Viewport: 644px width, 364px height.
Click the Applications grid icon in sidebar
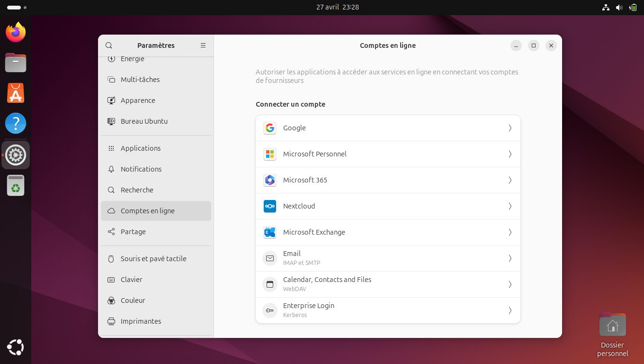pos(111,148)
